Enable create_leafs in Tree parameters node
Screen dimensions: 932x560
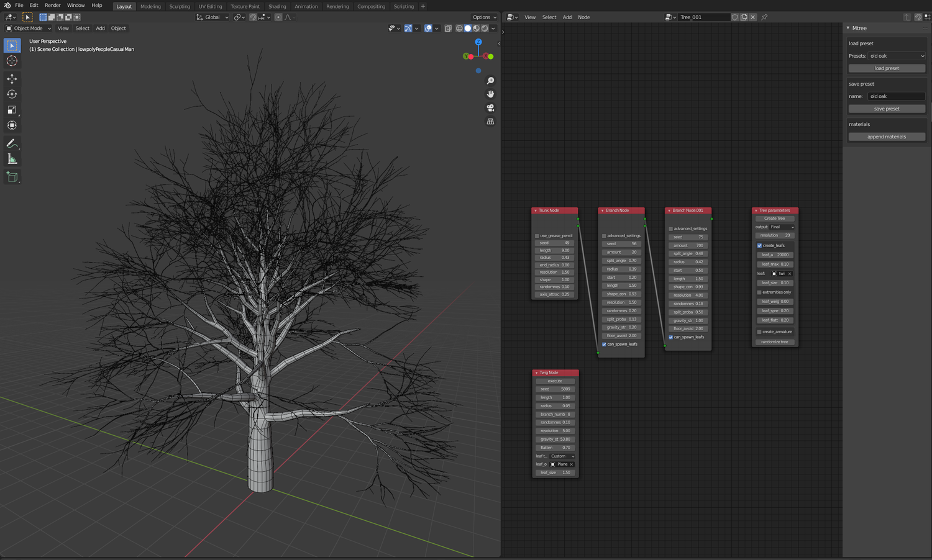click(759, 245)
